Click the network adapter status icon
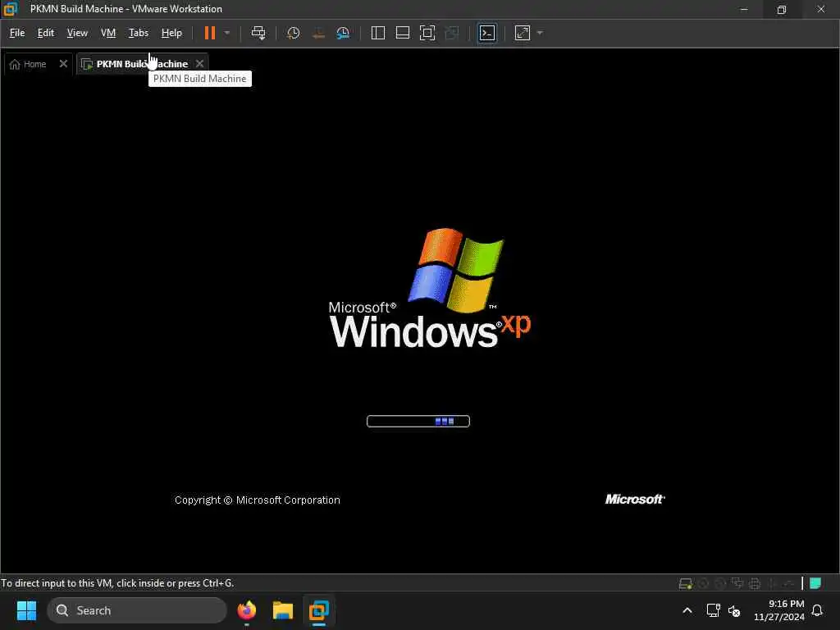Viewport: 840px width, 630px height. pyautogui.click(x=737, y=583)
